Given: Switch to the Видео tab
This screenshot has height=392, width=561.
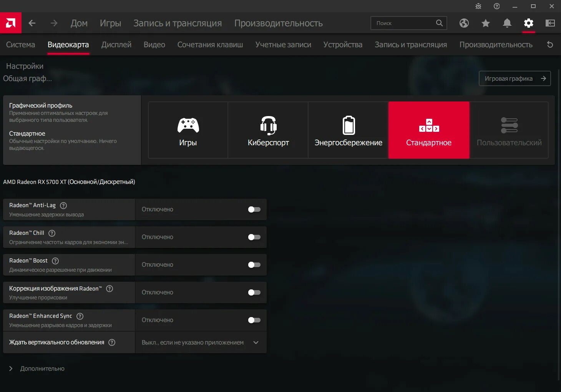Looking at the screenshot, I should tap(154, 45).
